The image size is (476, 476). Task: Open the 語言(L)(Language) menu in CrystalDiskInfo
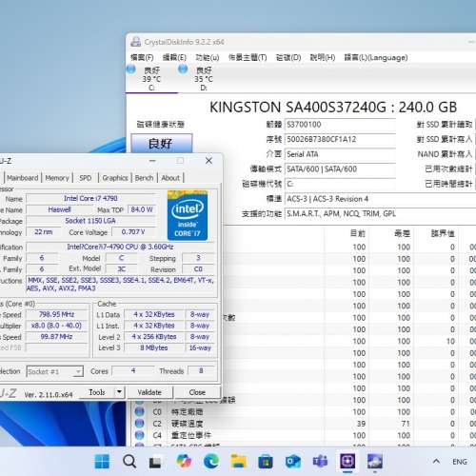[x=376, y=57]
